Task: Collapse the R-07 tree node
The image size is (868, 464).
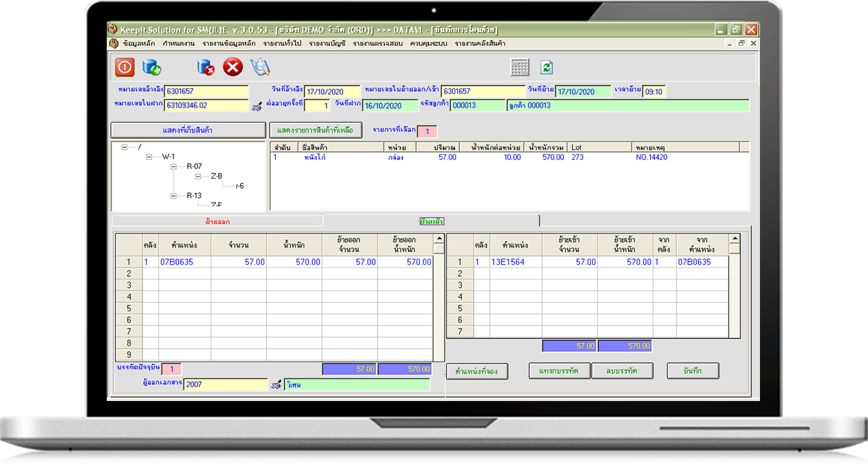Action: (x=174, y=166)
